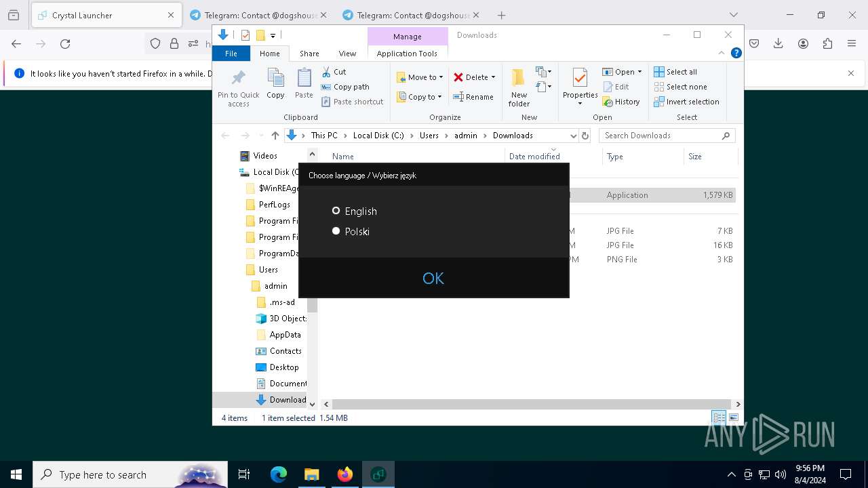Select AppData folder in tree
868x488 pixels.
coord(285,335)
